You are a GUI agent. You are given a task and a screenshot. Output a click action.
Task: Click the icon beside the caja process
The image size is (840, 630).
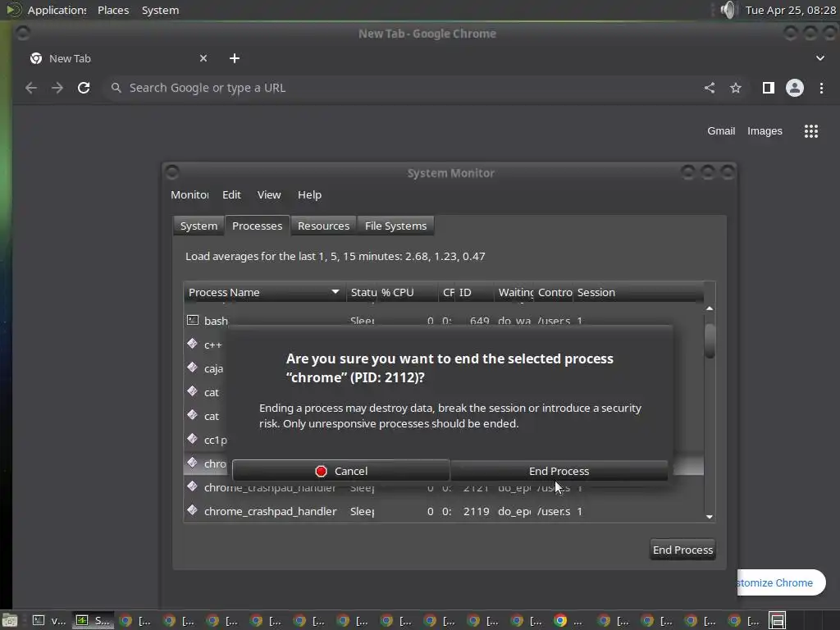tap(192, 367)
